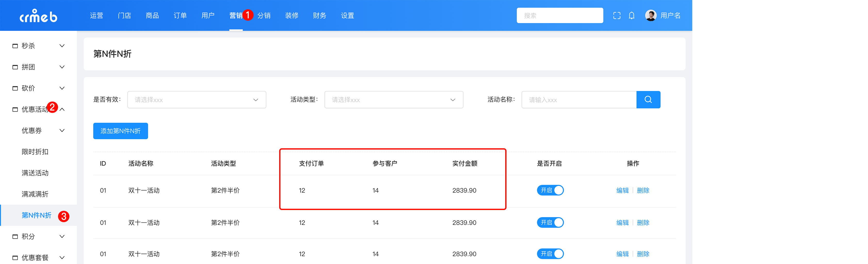Toggle fullscreen mode icon

pos(617,15)
